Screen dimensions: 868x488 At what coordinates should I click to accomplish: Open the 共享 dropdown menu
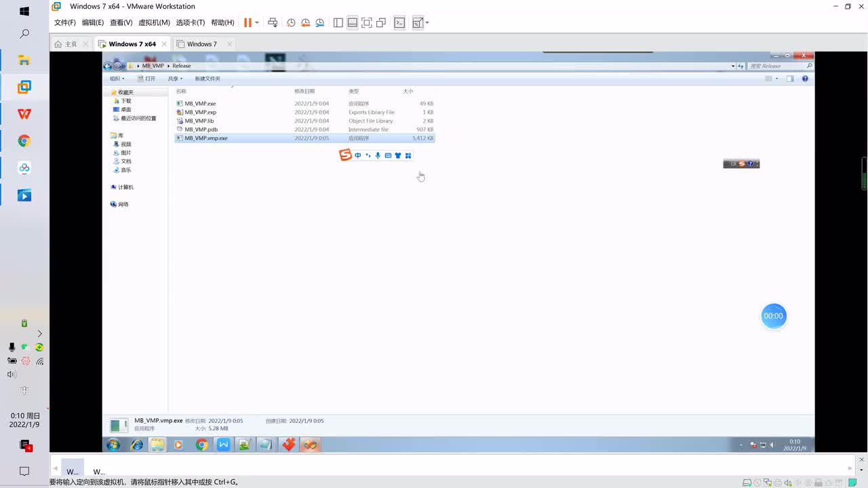click(x=175, y=79)
